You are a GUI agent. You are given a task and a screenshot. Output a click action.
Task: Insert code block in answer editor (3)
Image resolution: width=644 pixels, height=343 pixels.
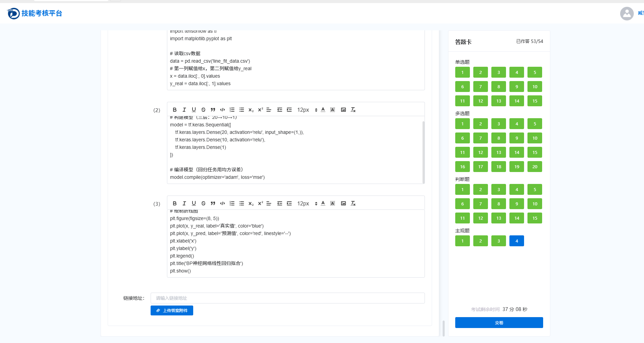pos(222,203)
